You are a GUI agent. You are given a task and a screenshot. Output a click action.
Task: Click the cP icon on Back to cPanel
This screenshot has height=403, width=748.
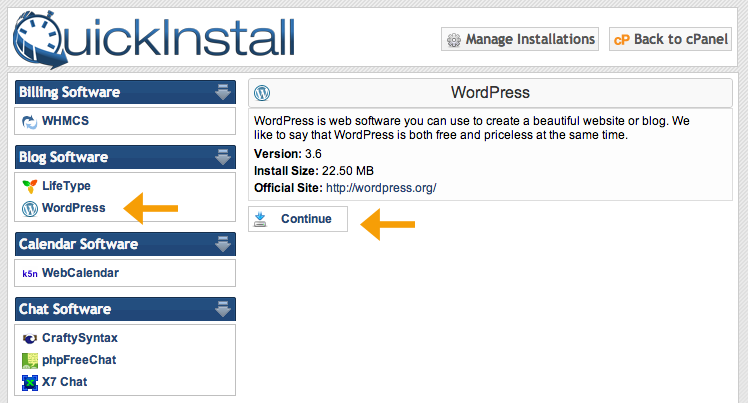tap(622, 40)
